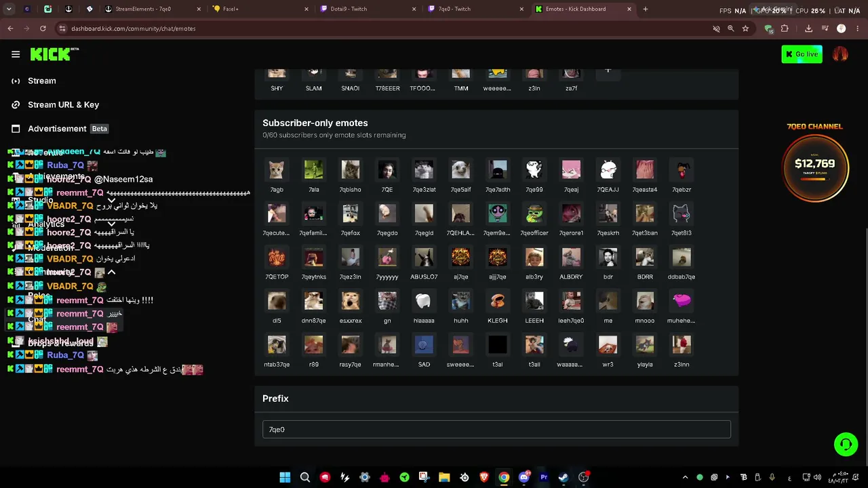Select the SLAM emote thumbnail
The image size is (868, 488).
(x=313, y=73)
